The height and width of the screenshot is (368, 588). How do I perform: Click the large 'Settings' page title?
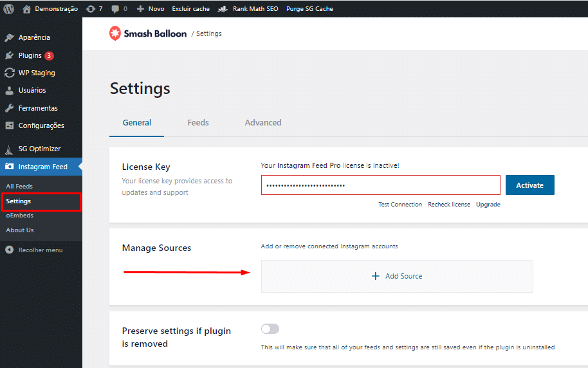coord(140,89)
